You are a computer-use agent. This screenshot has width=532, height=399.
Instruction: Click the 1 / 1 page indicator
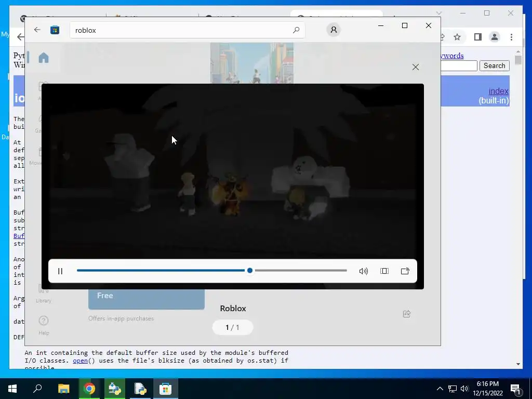pos(233,327)
